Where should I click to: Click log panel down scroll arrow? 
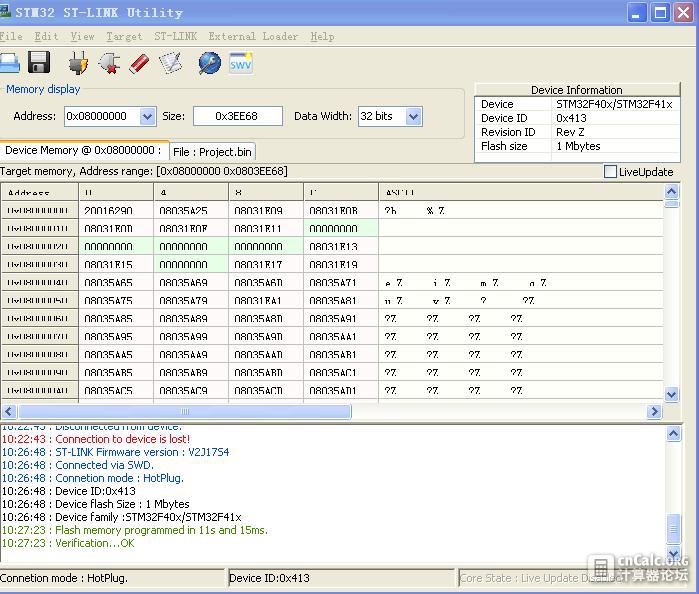674,553
